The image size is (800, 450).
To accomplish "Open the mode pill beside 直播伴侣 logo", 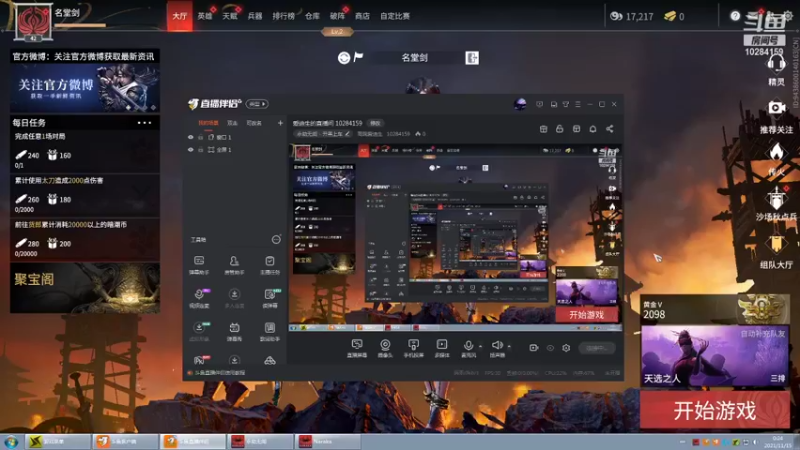I will 257,104.
